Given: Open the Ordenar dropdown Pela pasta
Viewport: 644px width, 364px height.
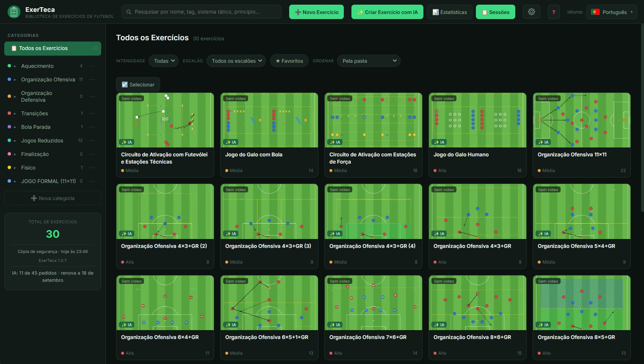Looking at the screenshot, I should pos(369,61).
